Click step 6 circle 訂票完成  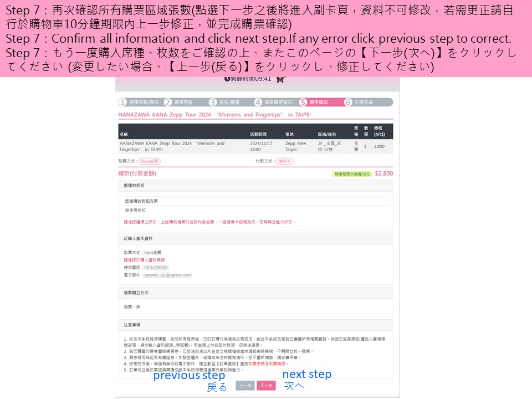coord(348,103)
